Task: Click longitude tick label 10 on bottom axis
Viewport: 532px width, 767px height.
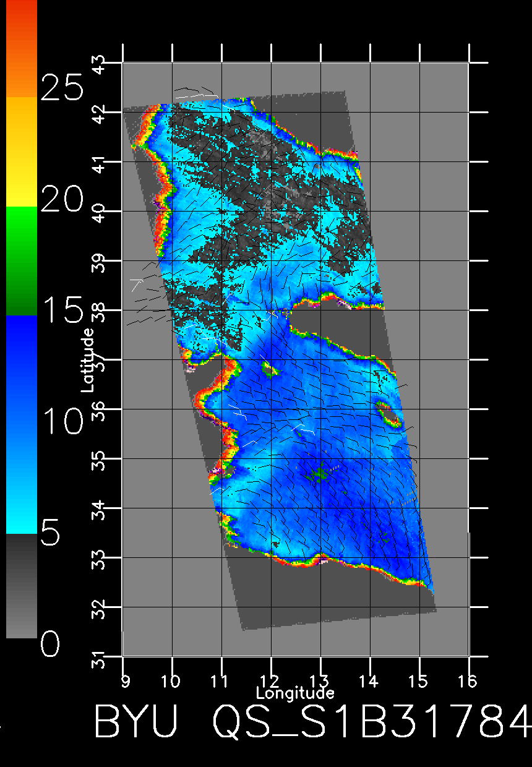Action: click(171, 681)
